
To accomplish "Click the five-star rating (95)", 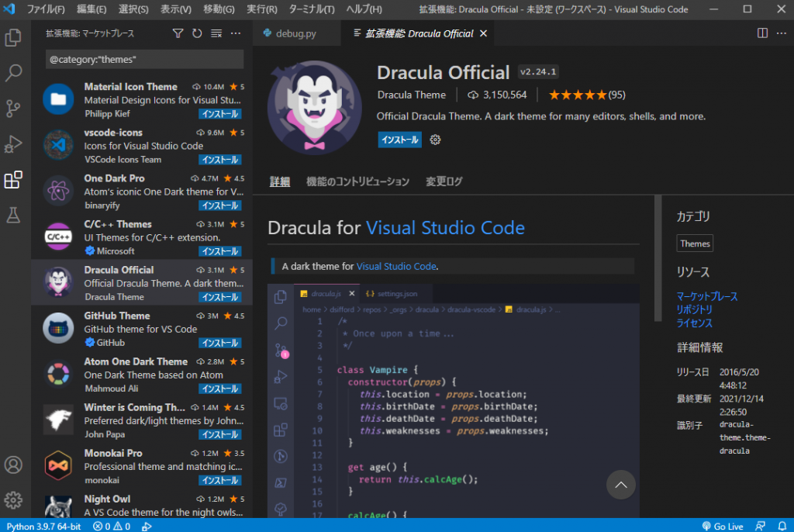I will tap(587, 95).
